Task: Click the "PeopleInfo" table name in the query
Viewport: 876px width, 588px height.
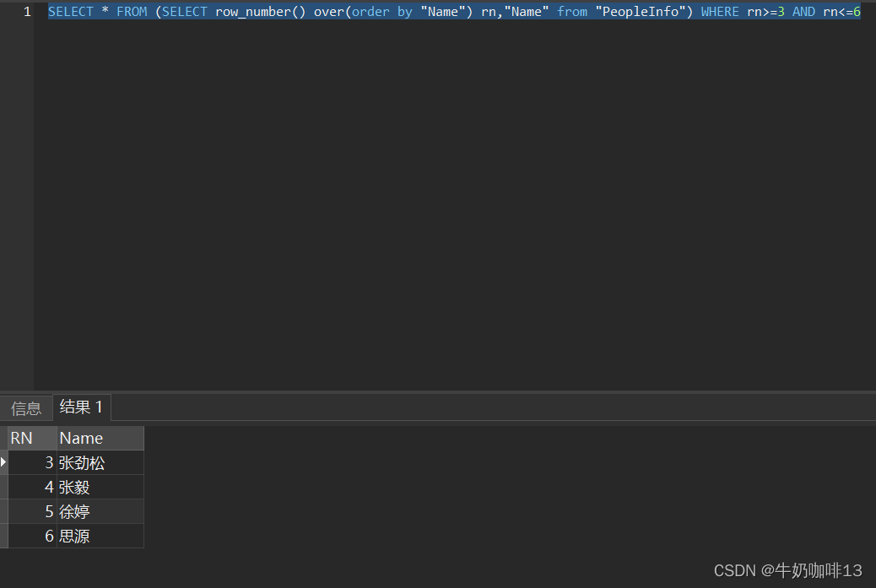Action: [641, 11]
